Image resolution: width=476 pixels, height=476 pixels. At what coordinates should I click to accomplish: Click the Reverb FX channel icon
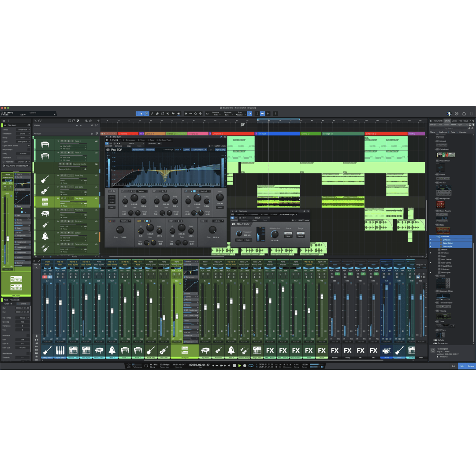point(335,350)
